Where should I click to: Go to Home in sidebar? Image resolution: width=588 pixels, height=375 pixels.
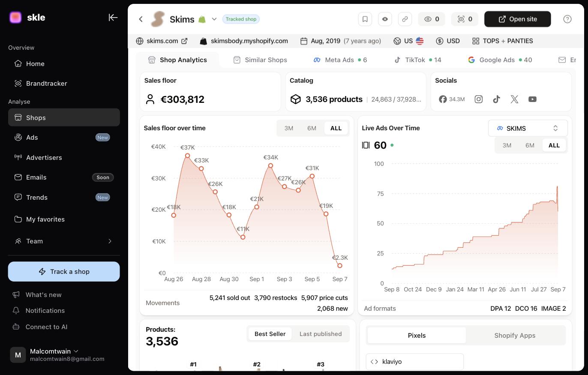coord(64,64)
